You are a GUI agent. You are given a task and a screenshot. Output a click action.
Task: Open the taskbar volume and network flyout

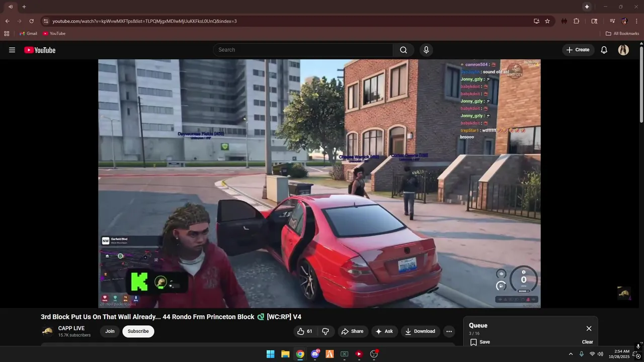coord(596,354)
